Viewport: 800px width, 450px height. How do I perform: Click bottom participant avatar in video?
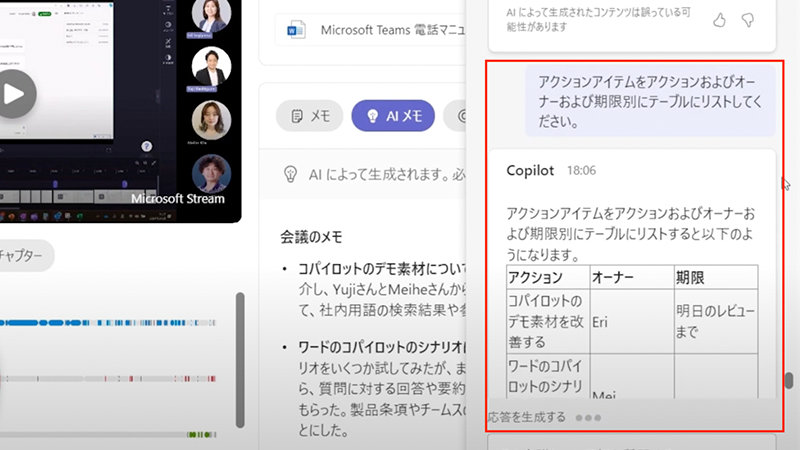point(211,172)
